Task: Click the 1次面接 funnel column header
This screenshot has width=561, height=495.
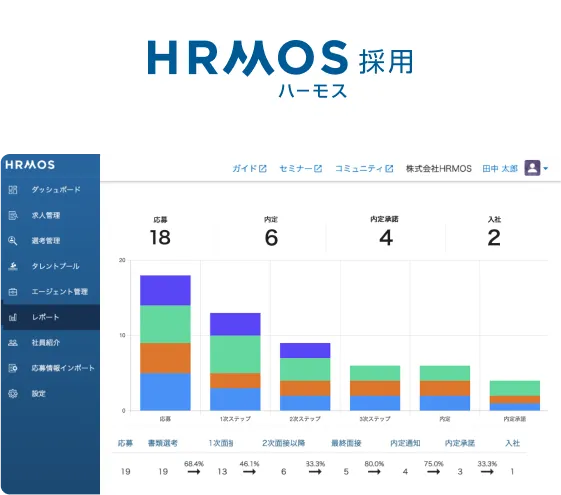Action: 221,443
